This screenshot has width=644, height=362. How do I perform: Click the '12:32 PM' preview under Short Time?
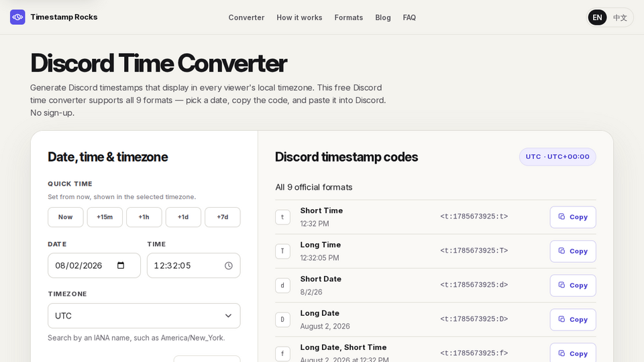(315, 224)
